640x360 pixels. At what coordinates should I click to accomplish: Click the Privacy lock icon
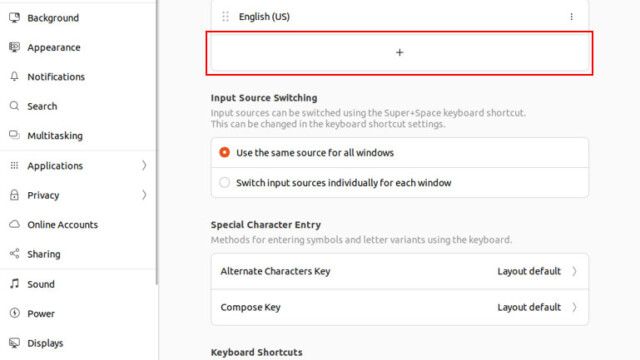[14, 195]
